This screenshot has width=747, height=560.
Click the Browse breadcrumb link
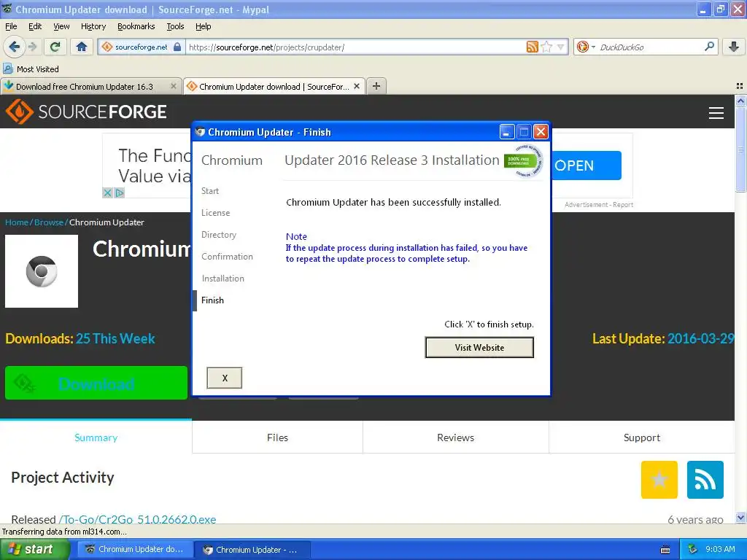tap(49, 222)
